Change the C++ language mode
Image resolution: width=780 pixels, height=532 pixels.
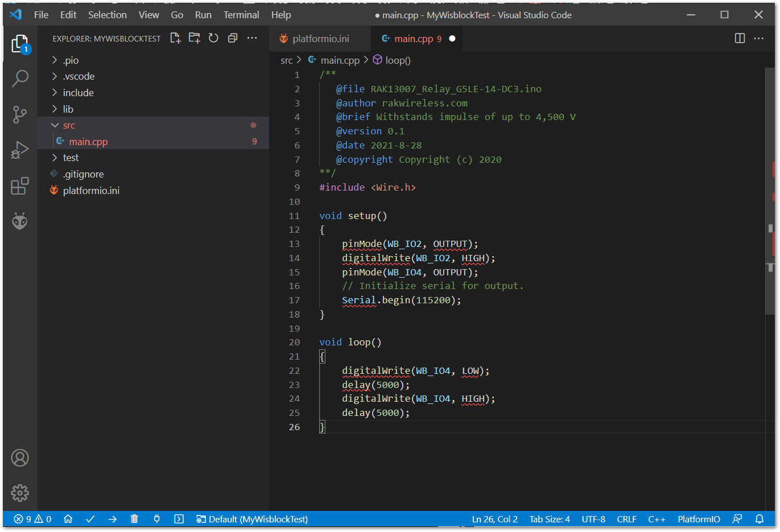[657, 519]
